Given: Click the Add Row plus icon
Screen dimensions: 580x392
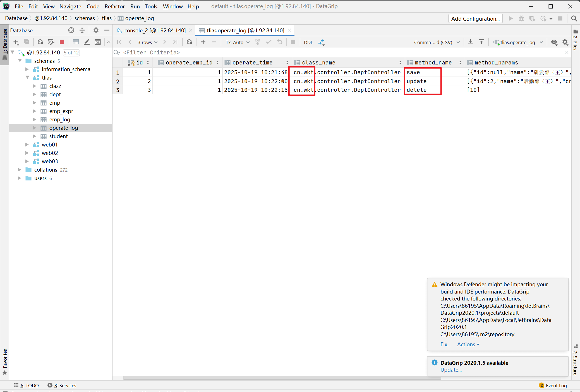Looking at the screenshot, I should (203, 42).
